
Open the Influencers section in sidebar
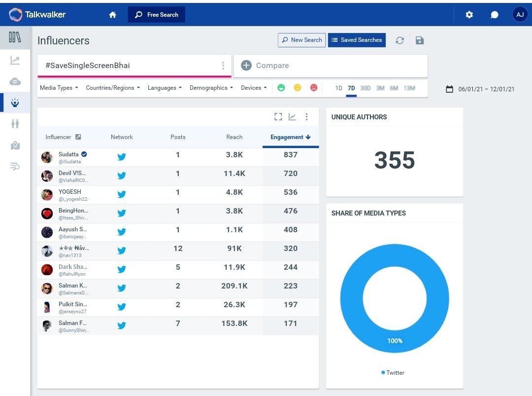tap(15, 103)
